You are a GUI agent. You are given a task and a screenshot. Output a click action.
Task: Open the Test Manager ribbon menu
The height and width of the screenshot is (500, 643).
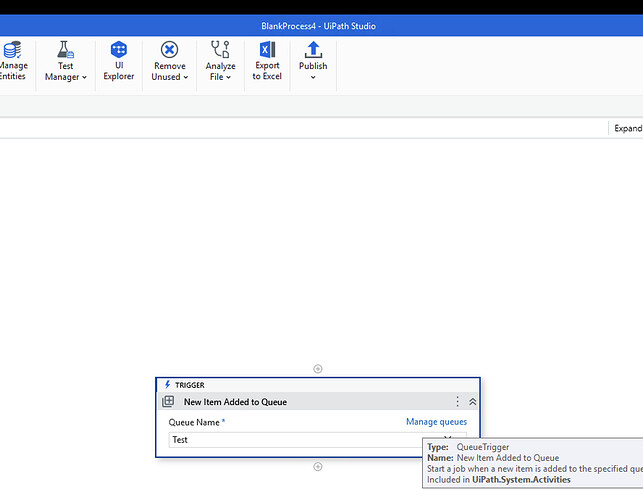click(66, 61)
